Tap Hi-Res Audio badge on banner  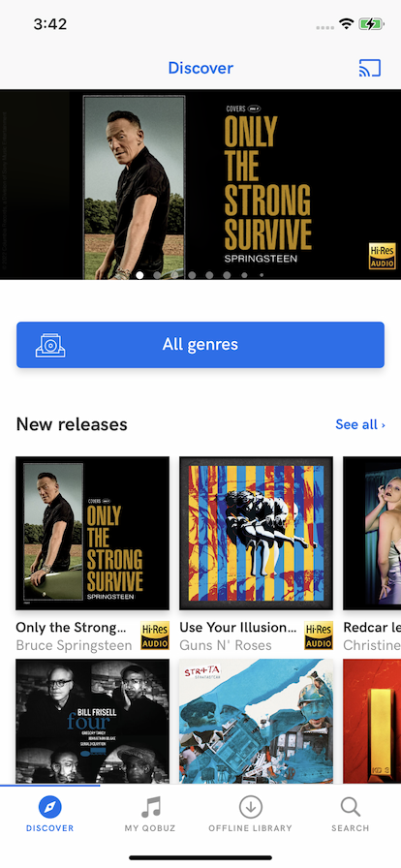pos(383,256)
